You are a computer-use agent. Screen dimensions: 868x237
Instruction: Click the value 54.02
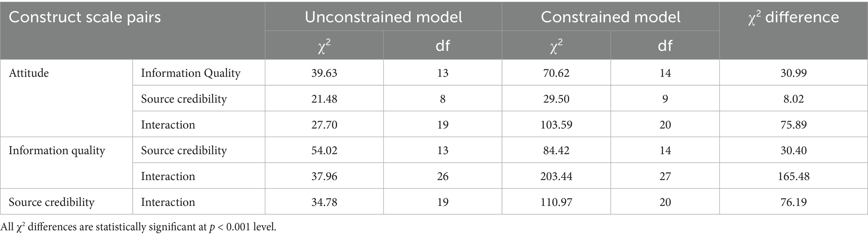coord(324,150)
